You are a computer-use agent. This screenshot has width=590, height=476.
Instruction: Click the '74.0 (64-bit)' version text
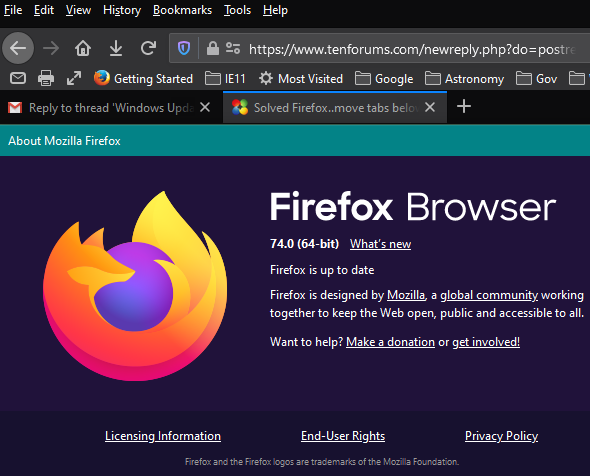304,244
